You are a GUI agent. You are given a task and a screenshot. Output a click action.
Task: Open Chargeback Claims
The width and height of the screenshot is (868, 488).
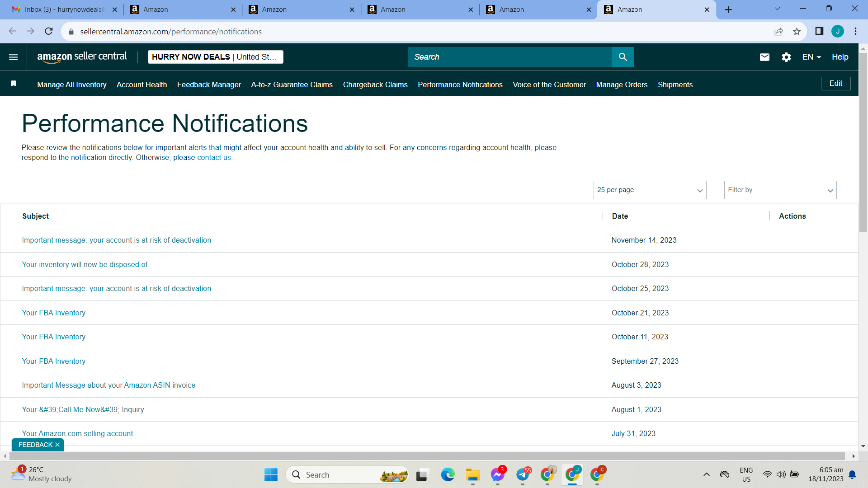375,84
